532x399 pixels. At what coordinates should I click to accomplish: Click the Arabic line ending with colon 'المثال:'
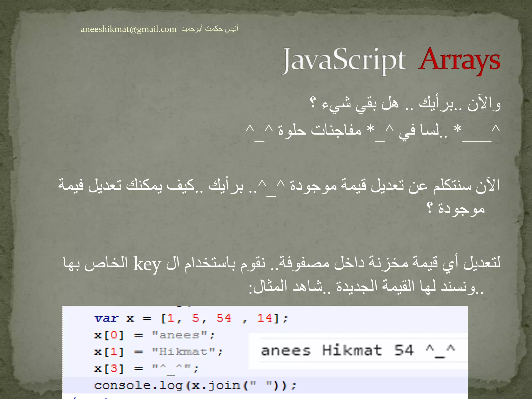click(366, 287)
